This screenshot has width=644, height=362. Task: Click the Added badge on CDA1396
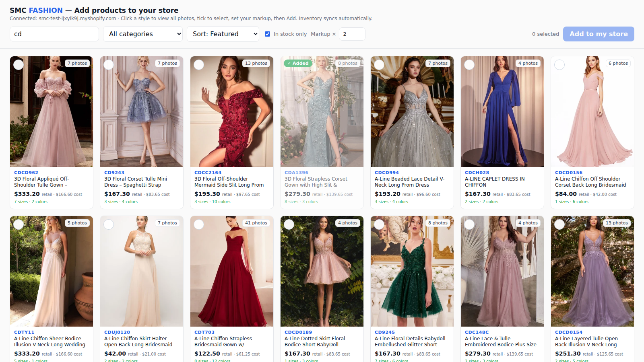[298, 63]
